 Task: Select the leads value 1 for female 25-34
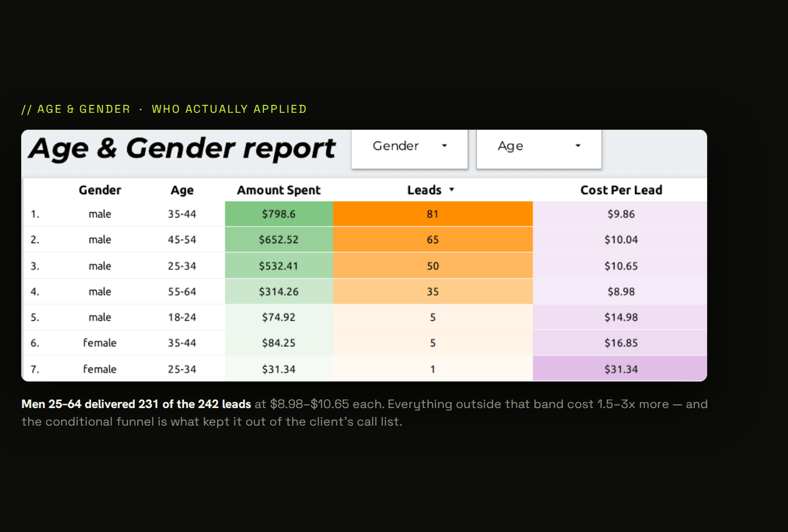coord(433,369)
